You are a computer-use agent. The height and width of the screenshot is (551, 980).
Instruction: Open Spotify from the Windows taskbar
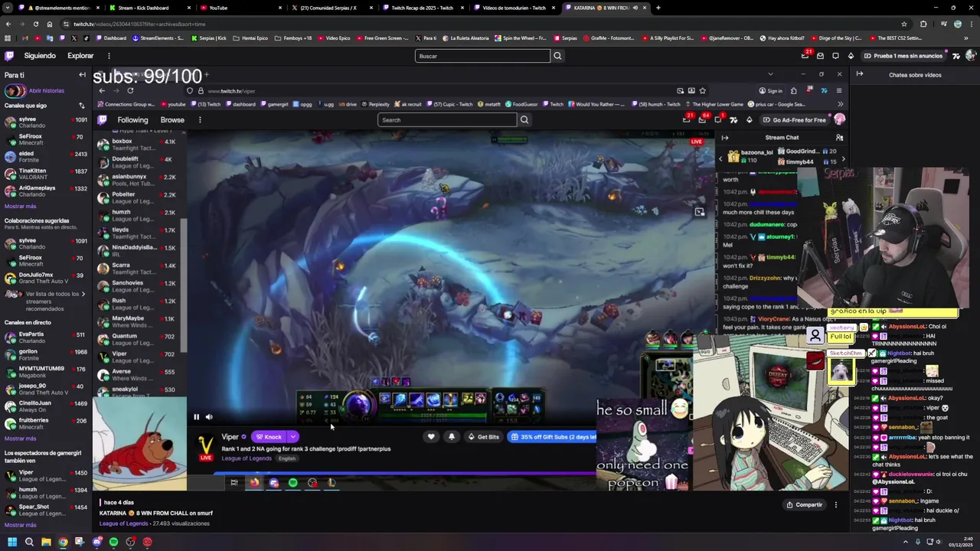tap(113, 542)
